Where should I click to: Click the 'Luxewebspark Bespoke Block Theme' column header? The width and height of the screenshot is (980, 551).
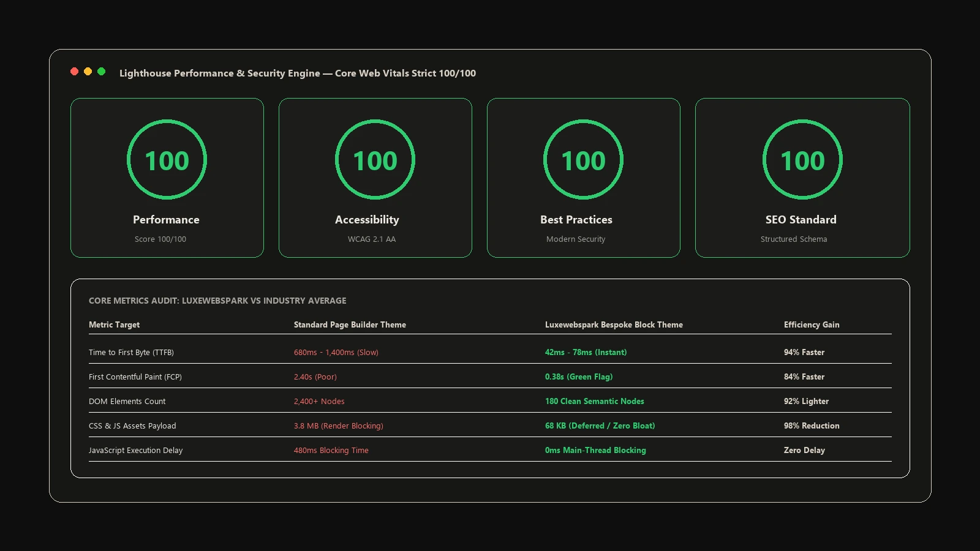point(614,325)
